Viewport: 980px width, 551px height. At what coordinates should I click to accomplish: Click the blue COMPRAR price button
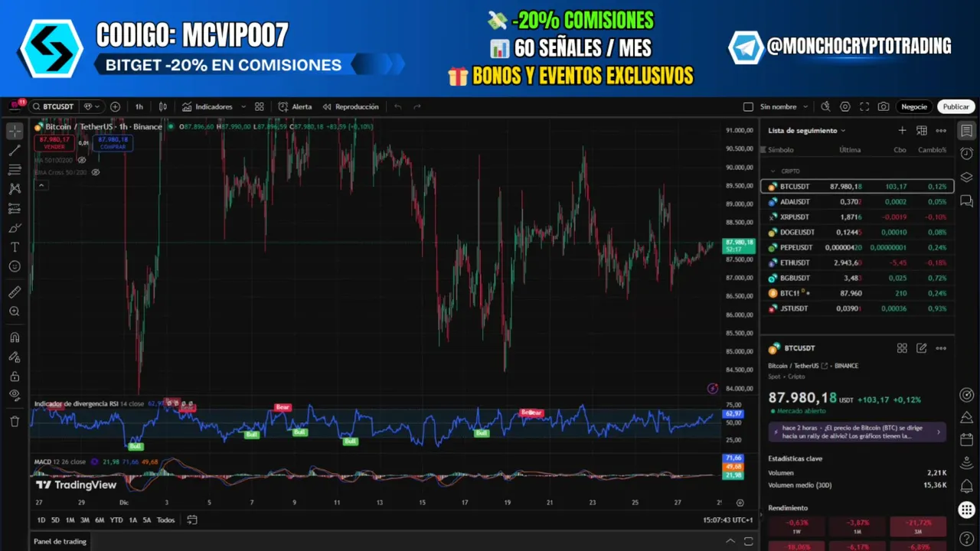[113, 142]
